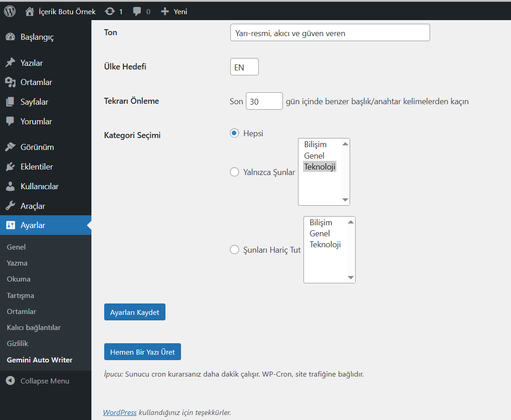Click the down arrow of the Şunları Hariç Tut list
The width and height of the screenshot is (511, 420).
[351, 277]
